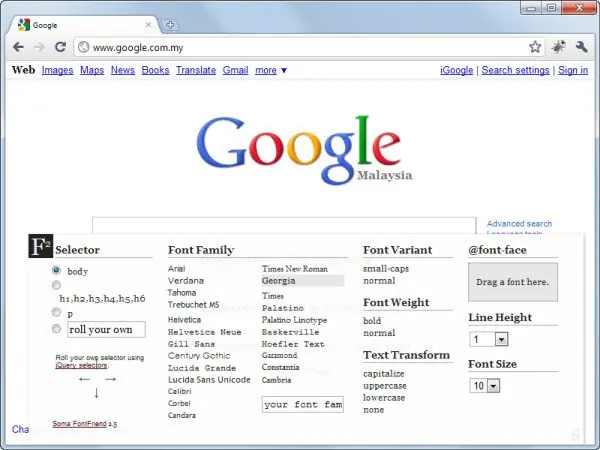Apply the Tahoma font family
This screenshot has width=600, height=450.
point(182,293)
